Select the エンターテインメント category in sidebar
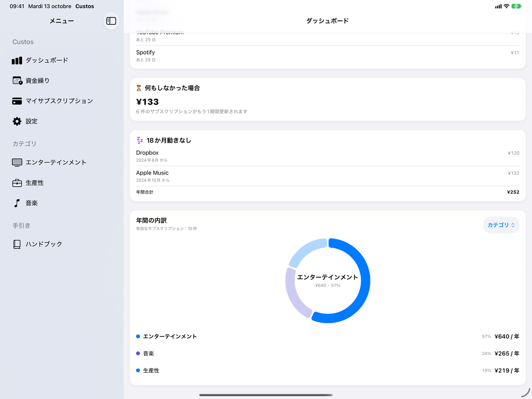 (x=62, y=162)
